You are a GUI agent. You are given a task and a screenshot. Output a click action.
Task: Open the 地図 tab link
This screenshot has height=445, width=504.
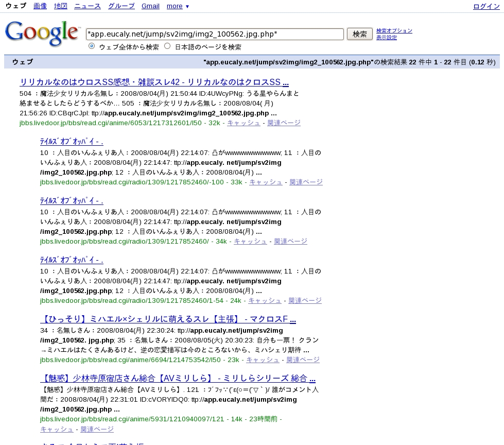pyautogui.click(x=61, y=6)
